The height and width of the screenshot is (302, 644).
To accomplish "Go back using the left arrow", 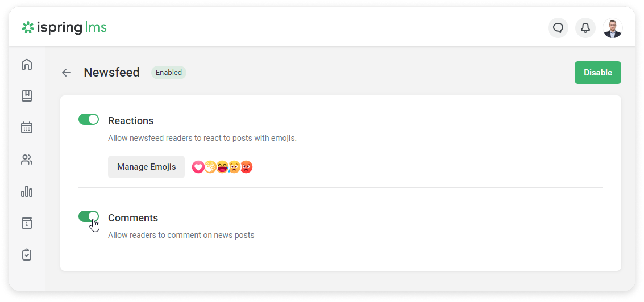I will [x=67, y=73].
